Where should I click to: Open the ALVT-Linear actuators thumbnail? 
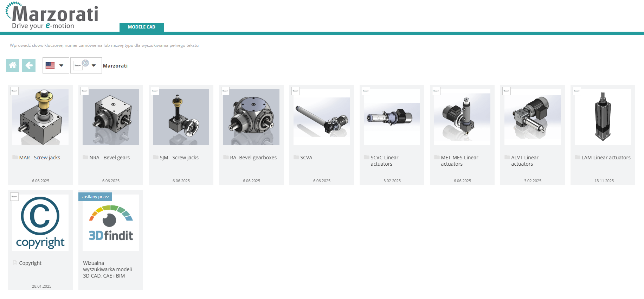click(533, 117)
